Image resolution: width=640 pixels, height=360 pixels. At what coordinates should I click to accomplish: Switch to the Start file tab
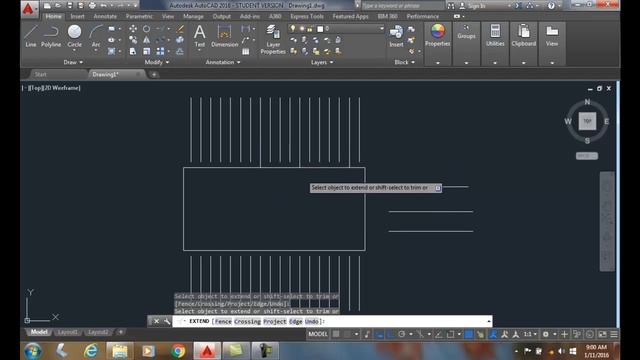point(40,74)
